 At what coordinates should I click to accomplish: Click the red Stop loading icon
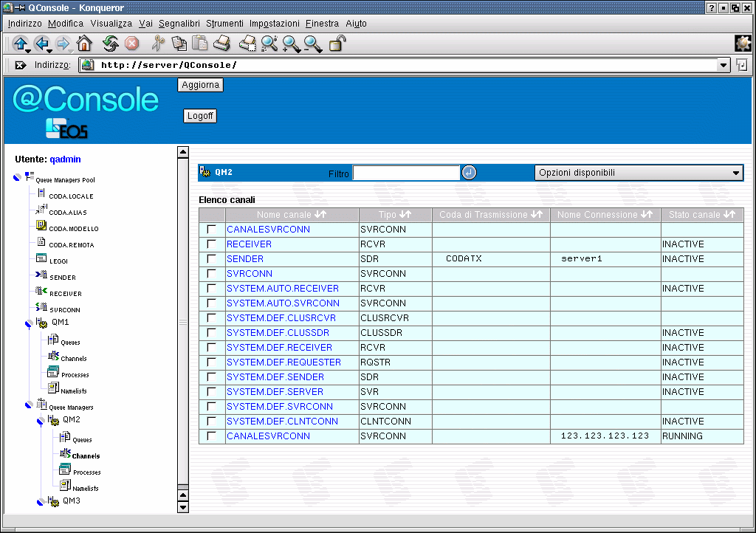click(x=131, y=44)
